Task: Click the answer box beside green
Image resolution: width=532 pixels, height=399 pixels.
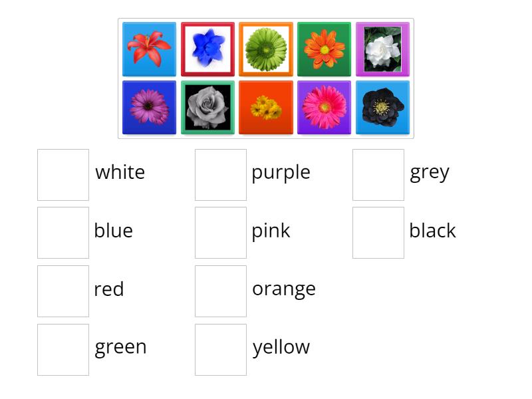Action: tap(63, 347)
